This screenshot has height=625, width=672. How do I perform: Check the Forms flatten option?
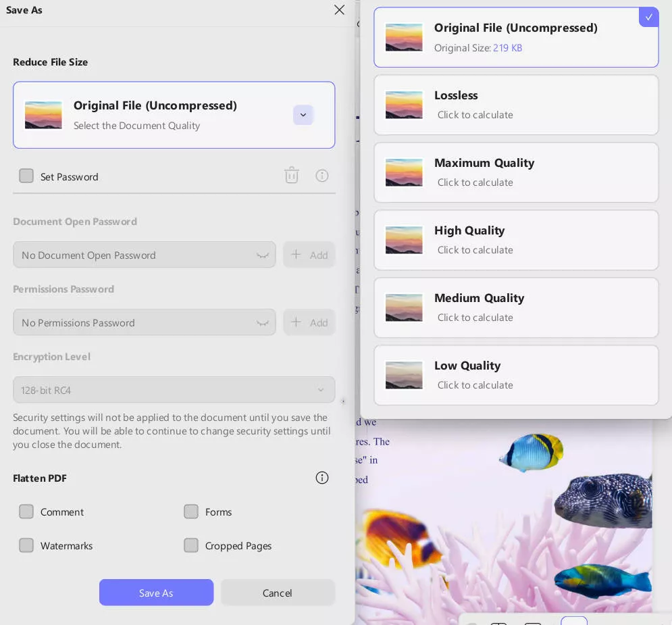191,511
